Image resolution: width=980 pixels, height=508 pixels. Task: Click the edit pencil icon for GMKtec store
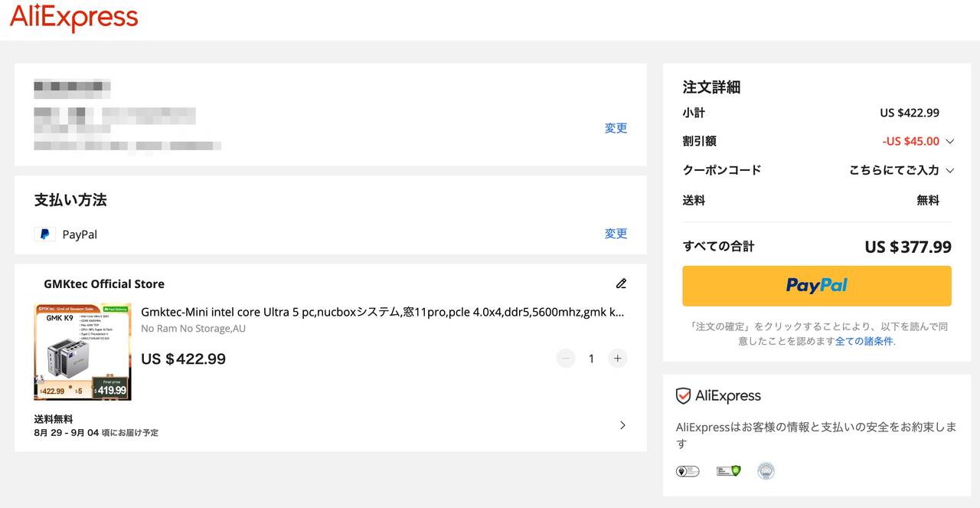pyautogui.click(x=621, y=283)
